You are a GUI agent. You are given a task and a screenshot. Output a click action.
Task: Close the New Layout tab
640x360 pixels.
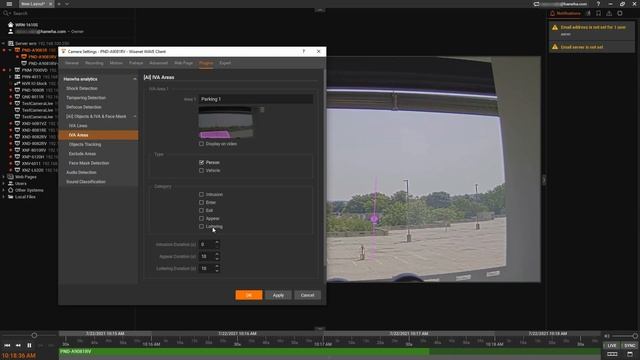coord(50,4)
